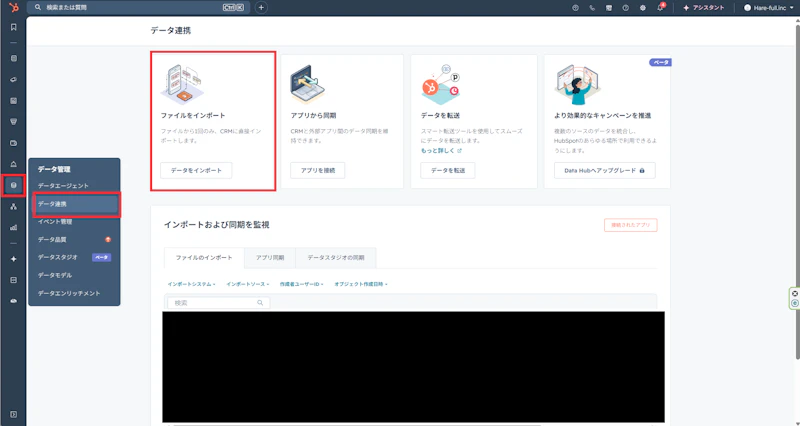Open the もっと詳しく link
This screenshot has height=426, width=800.
click(441, 151)
